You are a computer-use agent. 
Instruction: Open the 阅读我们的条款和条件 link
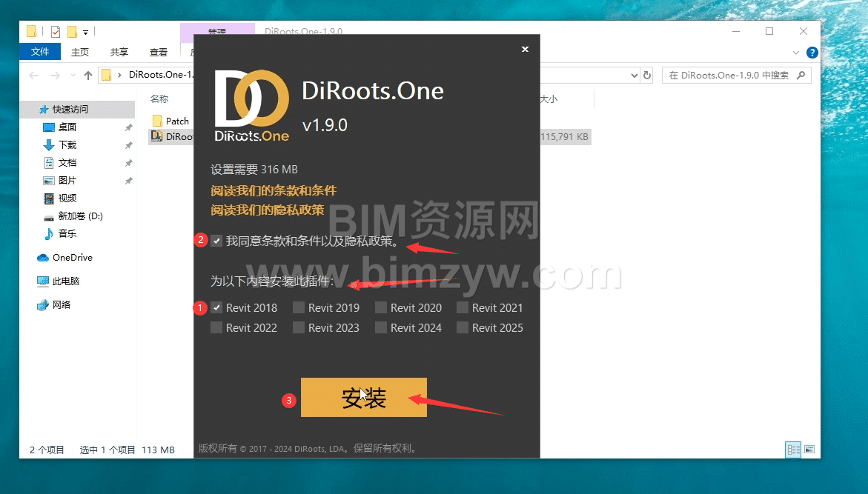274,191
